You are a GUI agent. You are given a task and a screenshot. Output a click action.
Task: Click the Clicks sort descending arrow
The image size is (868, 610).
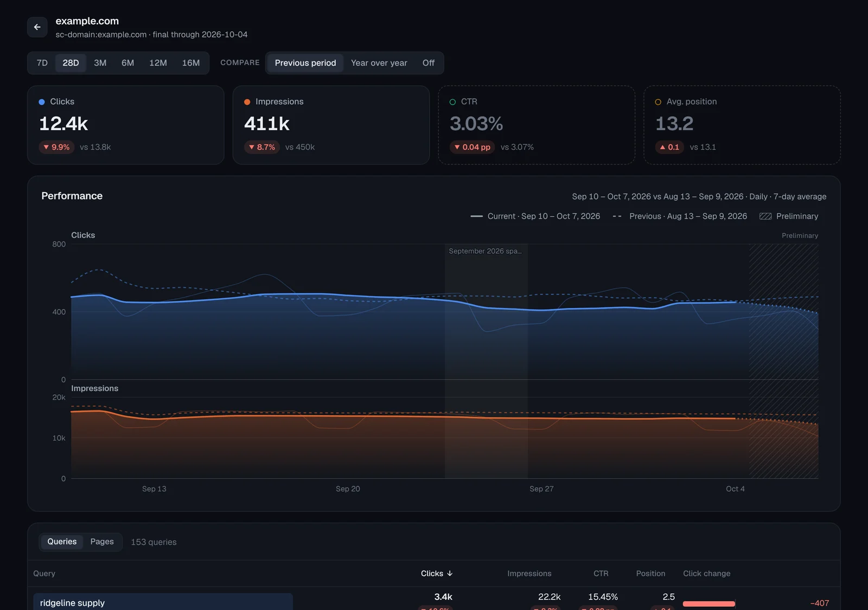[450, 574]
